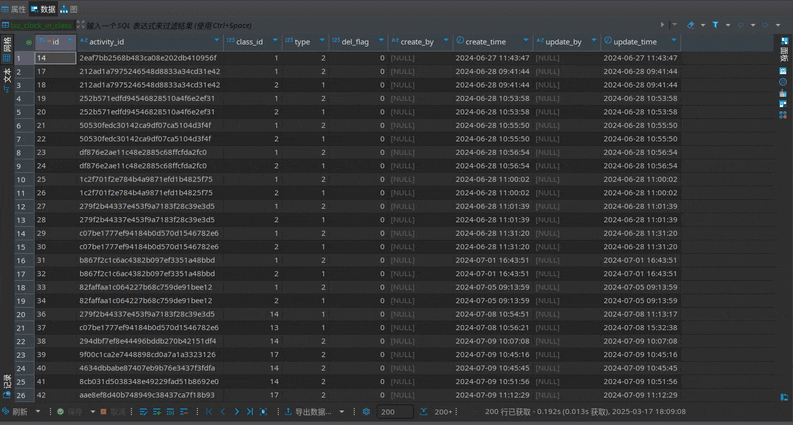This screenshot has width=793, height=425.
Task: Go to last row with the last-page icon
Action: click(x=249, y=412)
